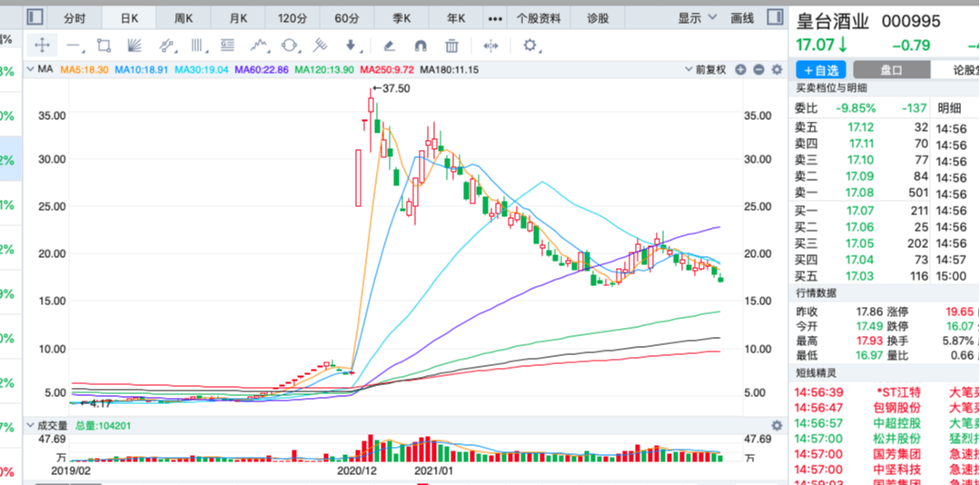Image resolution: width=980 pixels, height=485 pixels.
Task: Click the MA5 orange legend label
Action: pyautogui.click(x=84, y=69)
